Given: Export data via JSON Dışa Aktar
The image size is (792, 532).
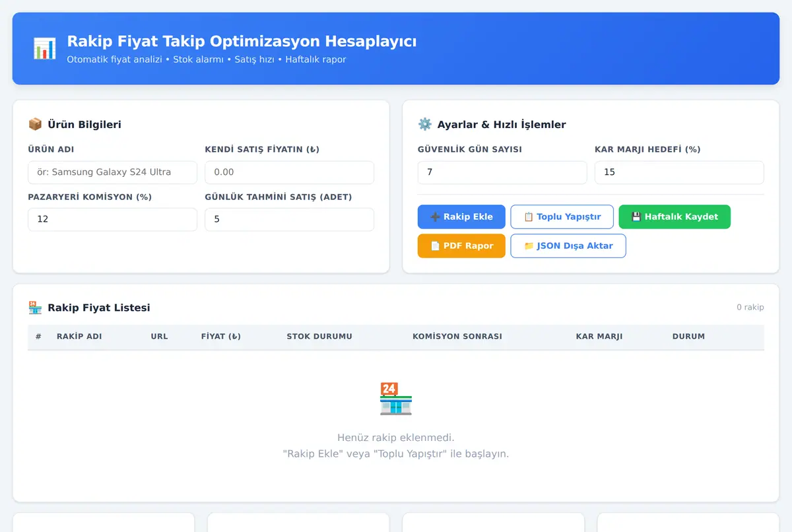Looking at the screenshot, I should click(568, 246).
